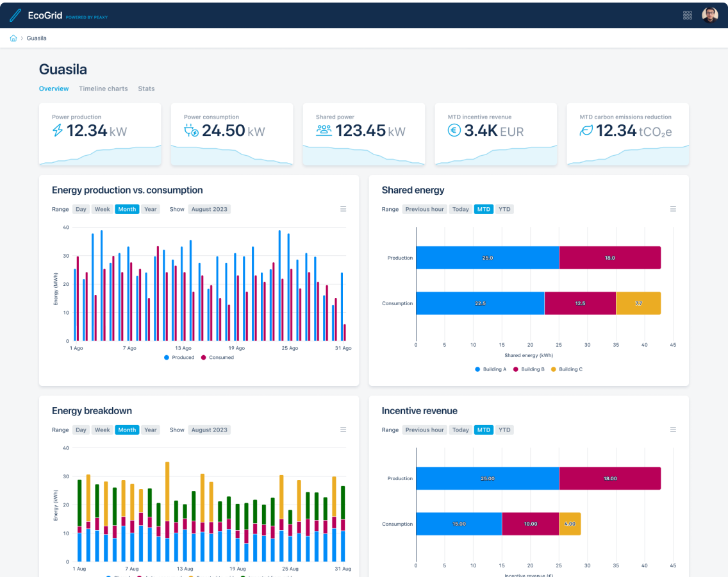Select YTD range in Incentive revenue
This screenshot has height=577, width=728.
click(x=504, y=430)
